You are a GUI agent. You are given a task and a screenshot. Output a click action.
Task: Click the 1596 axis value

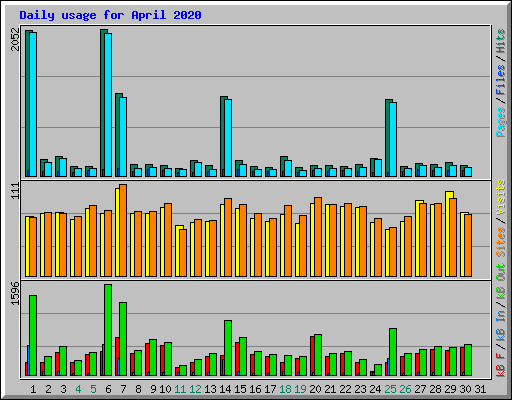point(15,293)
